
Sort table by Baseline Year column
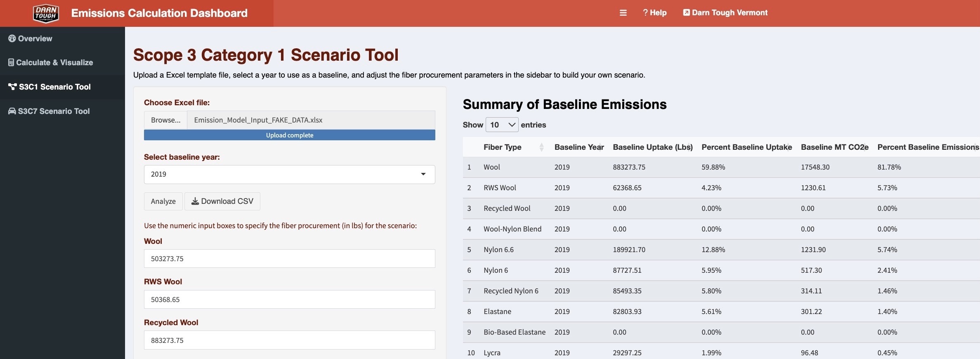pyautogui.click(x=579, y=147)
